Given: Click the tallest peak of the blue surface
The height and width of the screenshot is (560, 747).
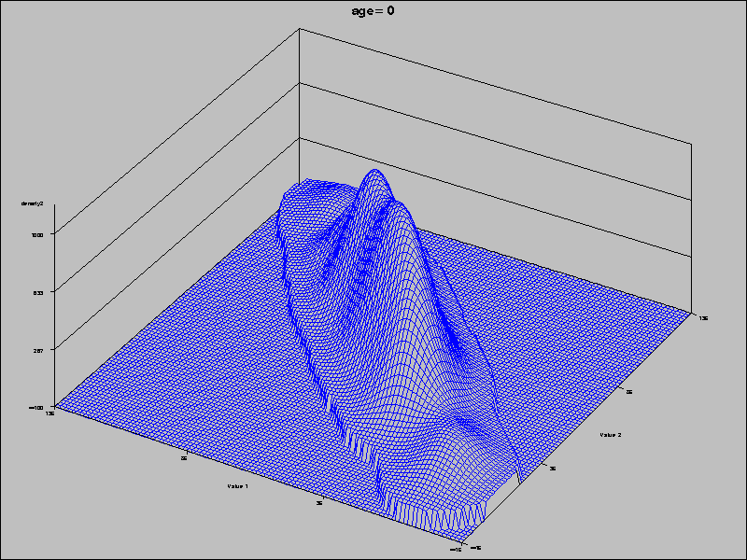Looking at the screenshot, I should click(x=375, y=172).
